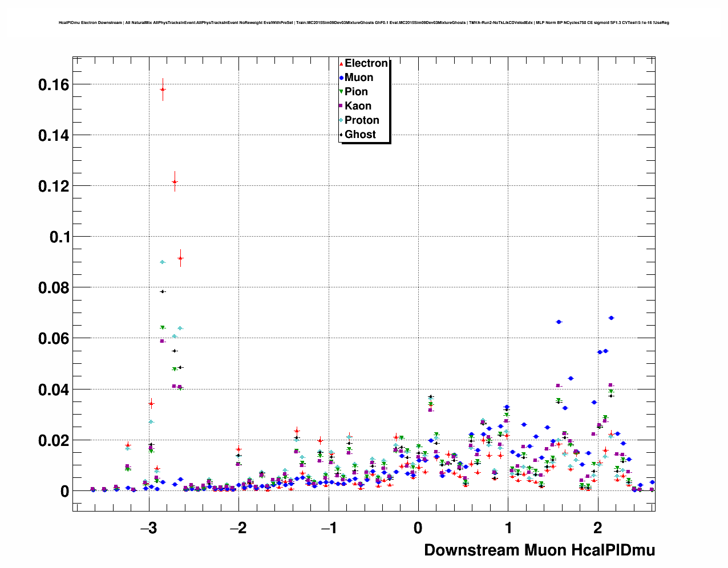
Task: Click the cyan Proton marker in legend
Action: pos(341,120)
